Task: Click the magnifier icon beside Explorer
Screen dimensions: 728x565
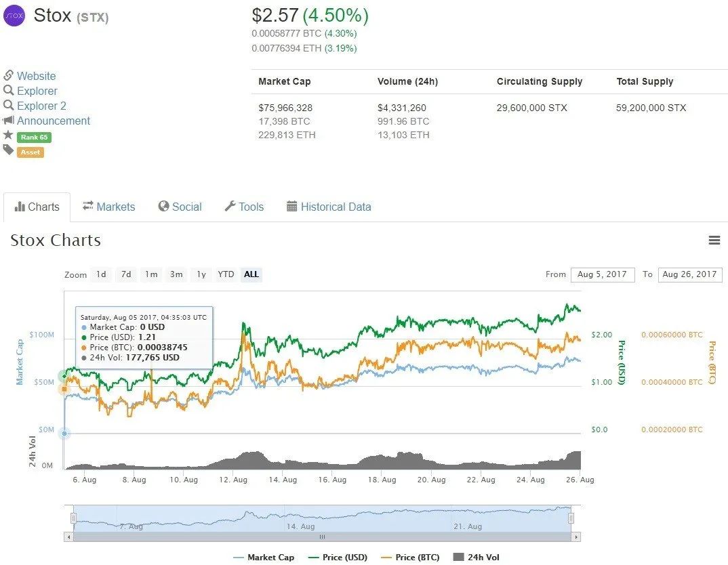Action: click(x=8, y=90)
